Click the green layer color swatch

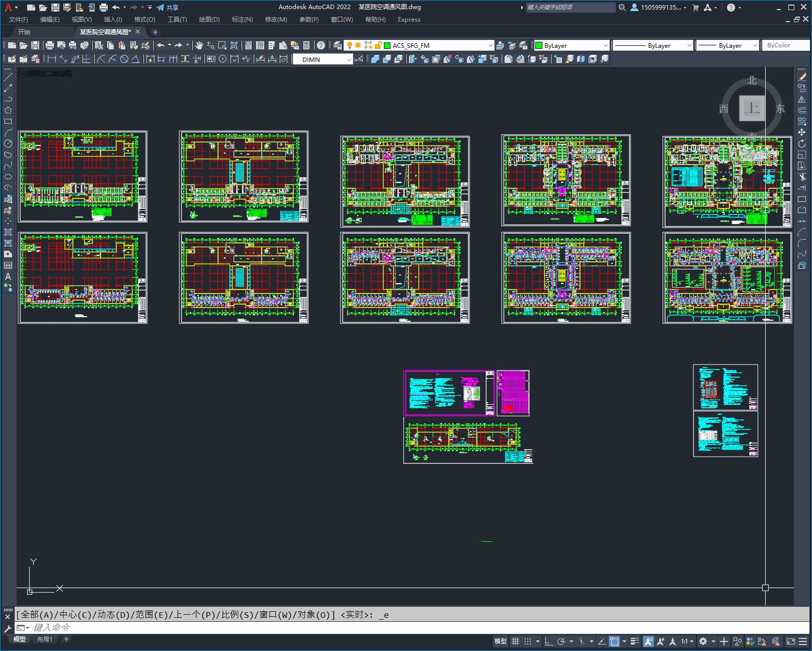tap(387, 45)
